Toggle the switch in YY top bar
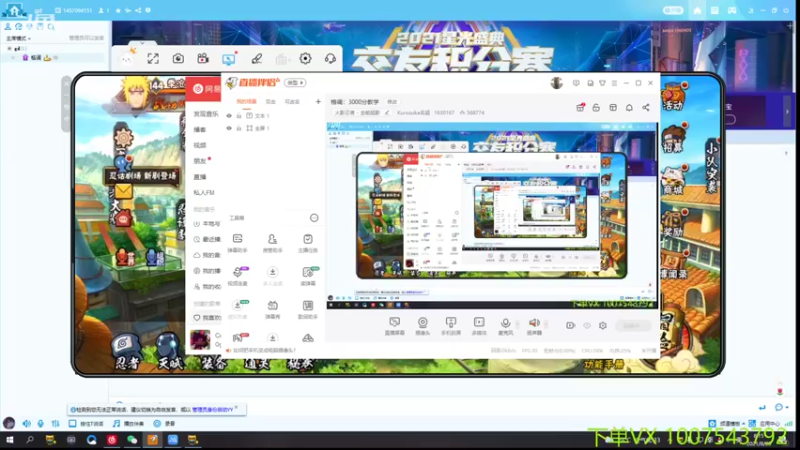 (673, 10)
